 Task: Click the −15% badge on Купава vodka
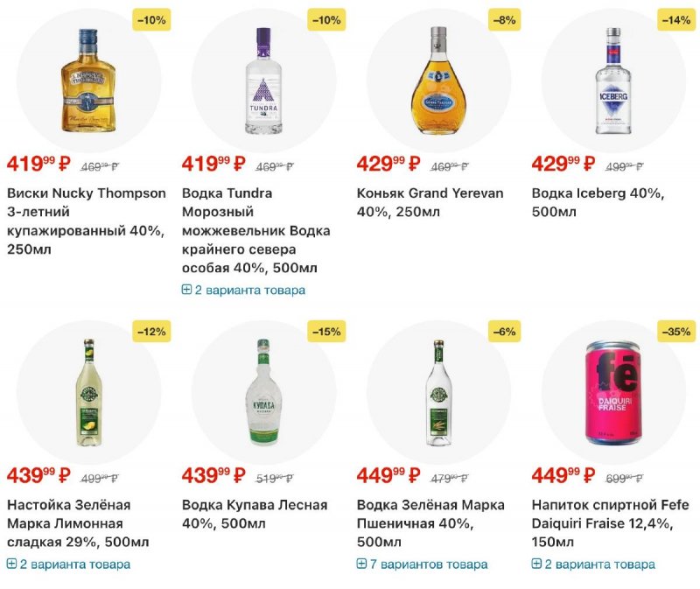coord(326,332)
